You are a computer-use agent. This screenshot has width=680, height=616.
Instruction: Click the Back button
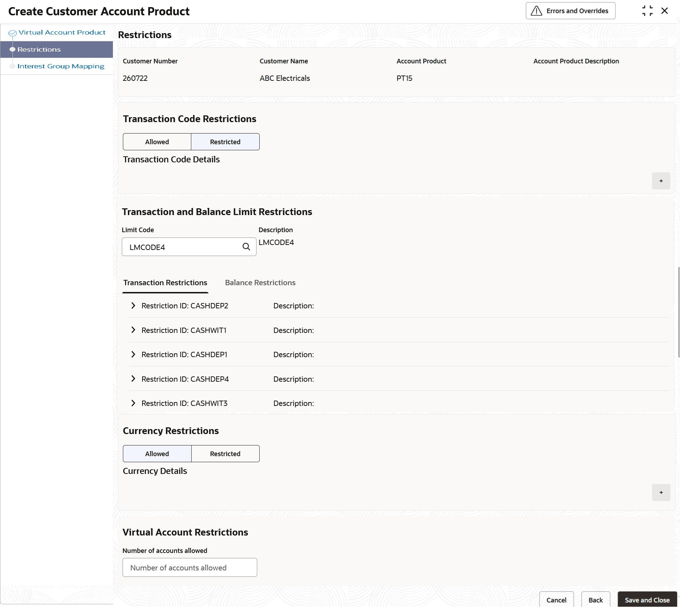coord(596,600)
